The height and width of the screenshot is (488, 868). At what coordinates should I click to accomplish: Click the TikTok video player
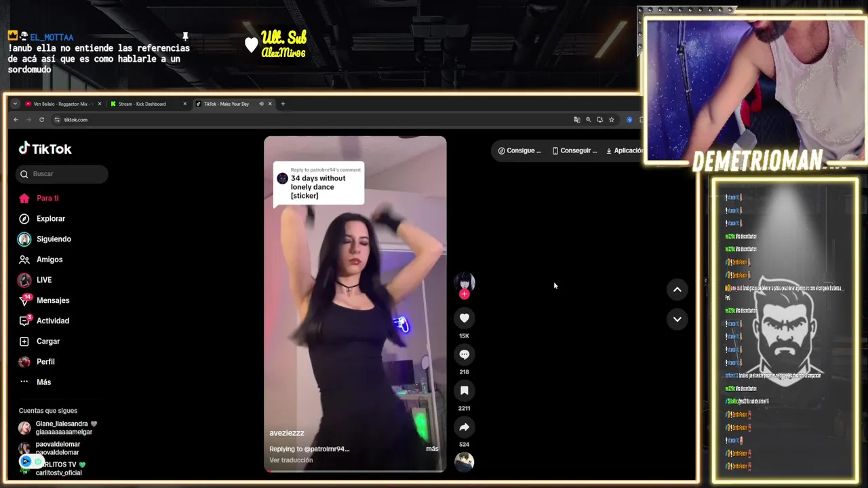pos(355,304)
